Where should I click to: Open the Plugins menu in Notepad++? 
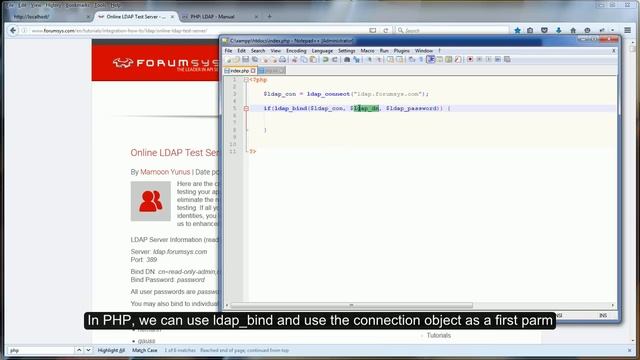coord(401,51)
